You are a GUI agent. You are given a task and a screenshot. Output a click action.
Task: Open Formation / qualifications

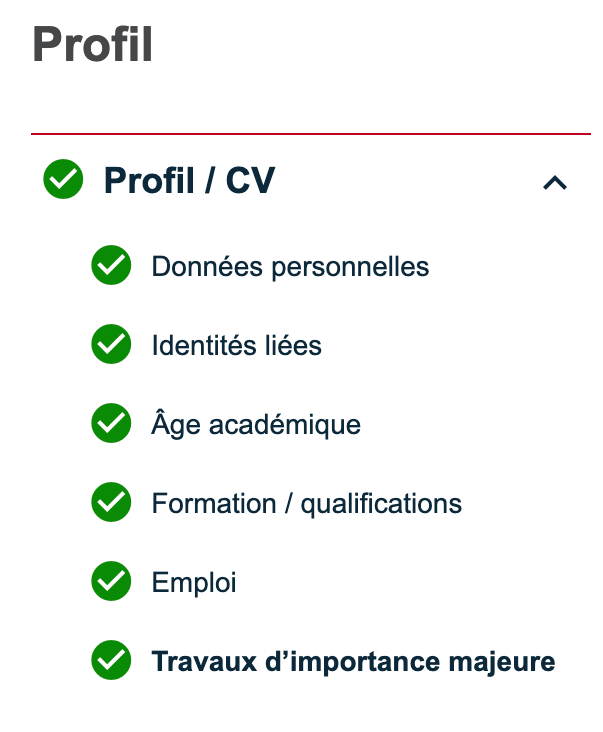click(x=306, y=503)
